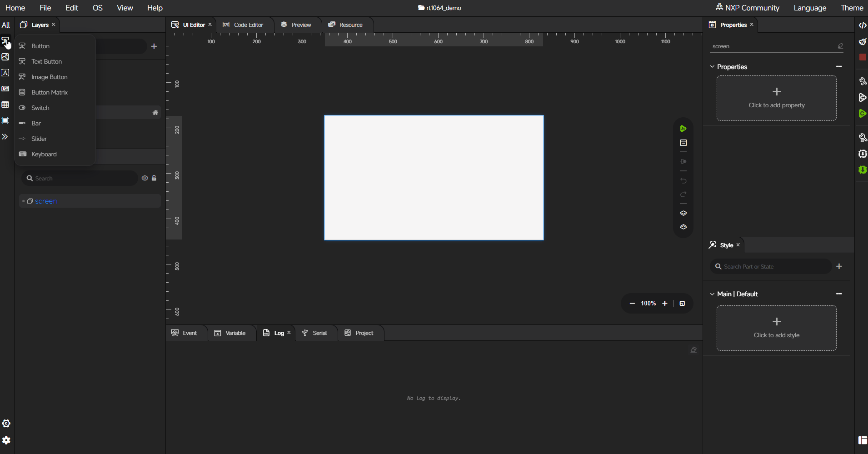Toggle the layer lock icon

coord(154,178)
